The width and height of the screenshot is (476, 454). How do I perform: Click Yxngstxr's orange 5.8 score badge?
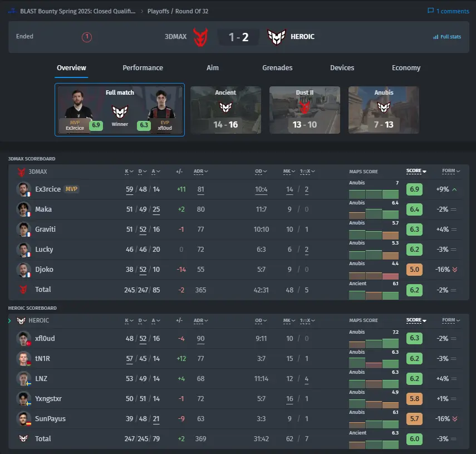point(414,398)
